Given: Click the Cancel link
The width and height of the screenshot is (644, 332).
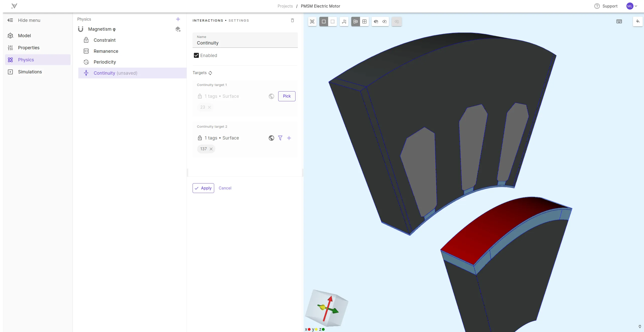Looking at the screenshot, I should click(x=225, y=188).
